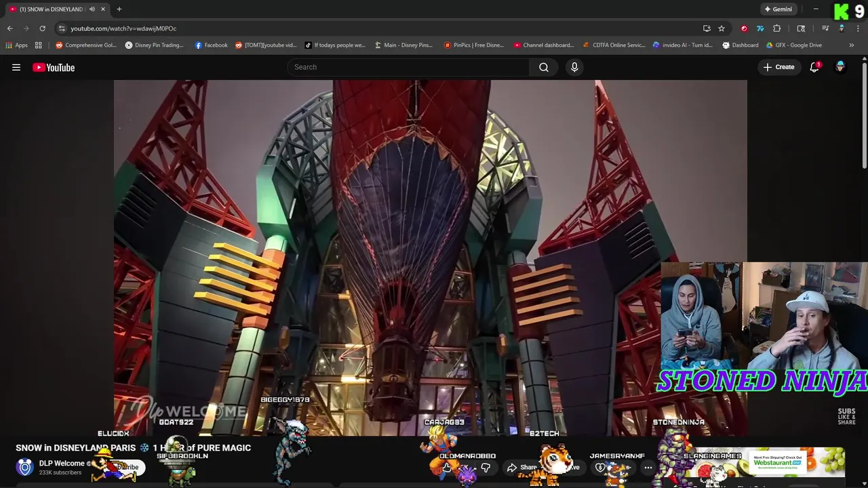Screen dimensions: 868x488
Task: Focus the YouTube Search field
Action: 408,67
